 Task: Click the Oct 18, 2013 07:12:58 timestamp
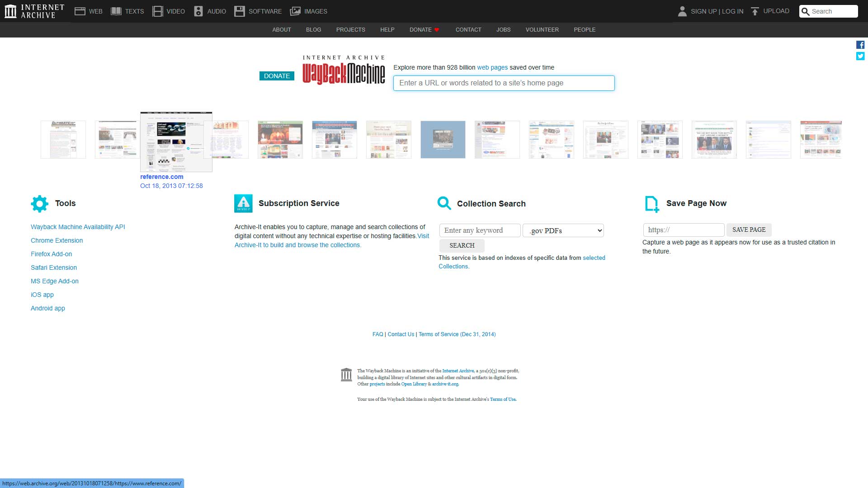[x=171, y=186]
